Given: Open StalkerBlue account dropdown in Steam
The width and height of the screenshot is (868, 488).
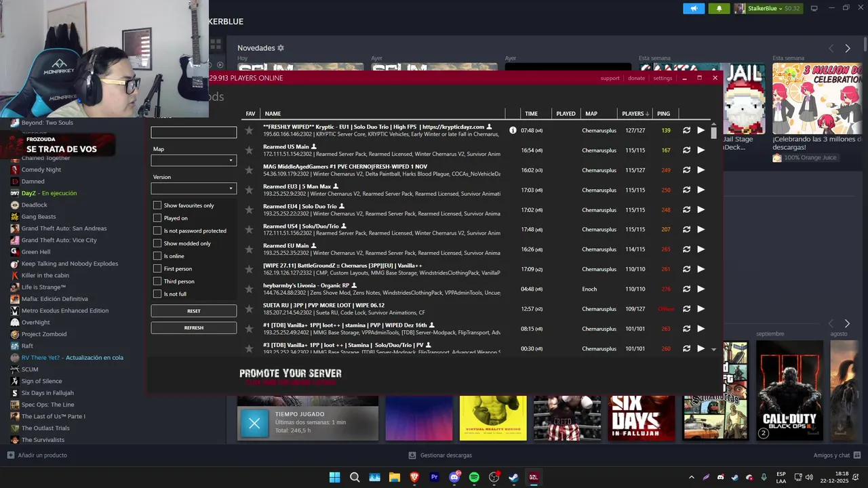Looking at the screenshot, I should tap(768, 8).
